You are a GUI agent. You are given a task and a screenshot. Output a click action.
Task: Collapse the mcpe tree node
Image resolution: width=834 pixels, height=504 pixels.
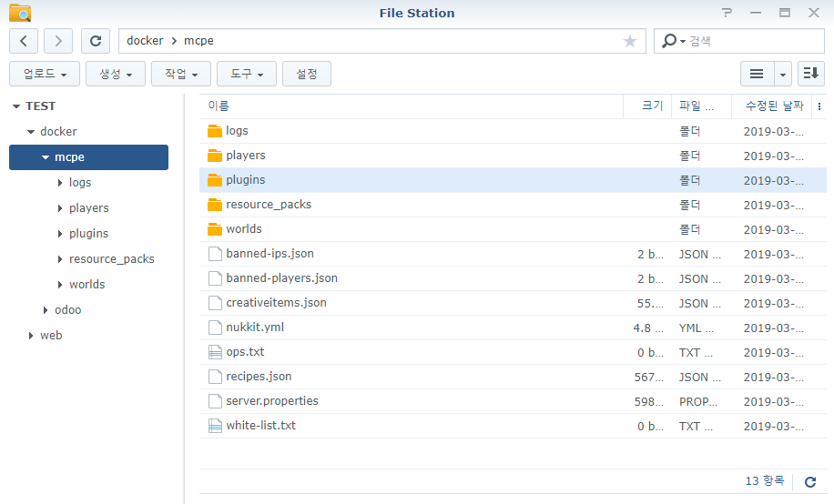tap(46, 157)
